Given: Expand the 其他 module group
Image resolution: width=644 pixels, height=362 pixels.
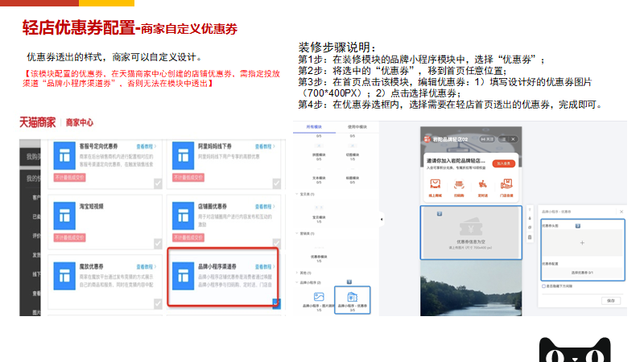Looking at the screenshot, I should [x=297, y=273].
